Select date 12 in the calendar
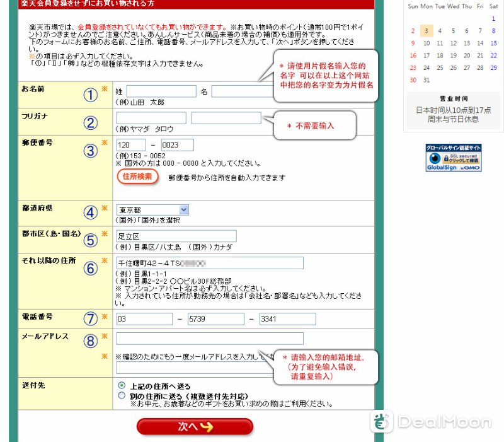This screenshot has height=442, width=504. tap(453, 43)
